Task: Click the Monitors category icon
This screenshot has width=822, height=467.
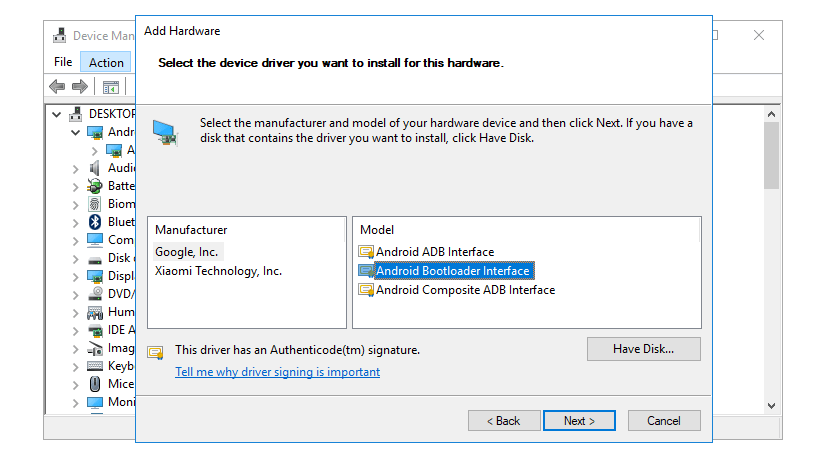Action: [95, 402]
